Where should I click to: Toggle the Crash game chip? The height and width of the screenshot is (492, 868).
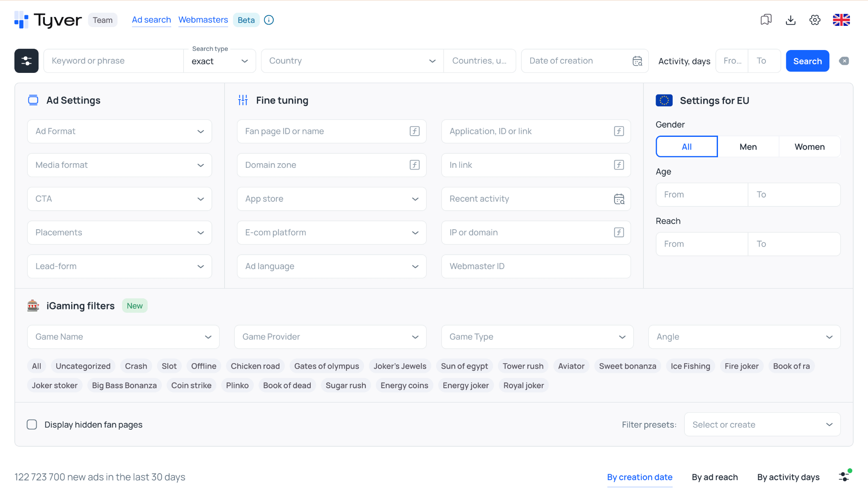click(x=136, y=366)
